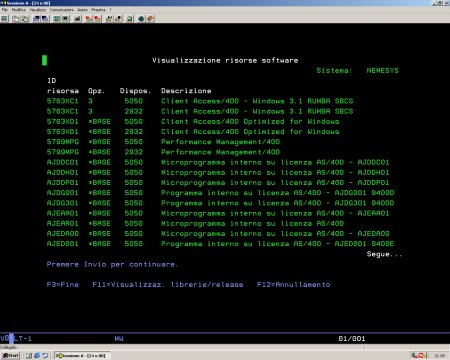
Task: Click the orange Help Index icon
Action: pyautogui.click(x=150, y=19)
